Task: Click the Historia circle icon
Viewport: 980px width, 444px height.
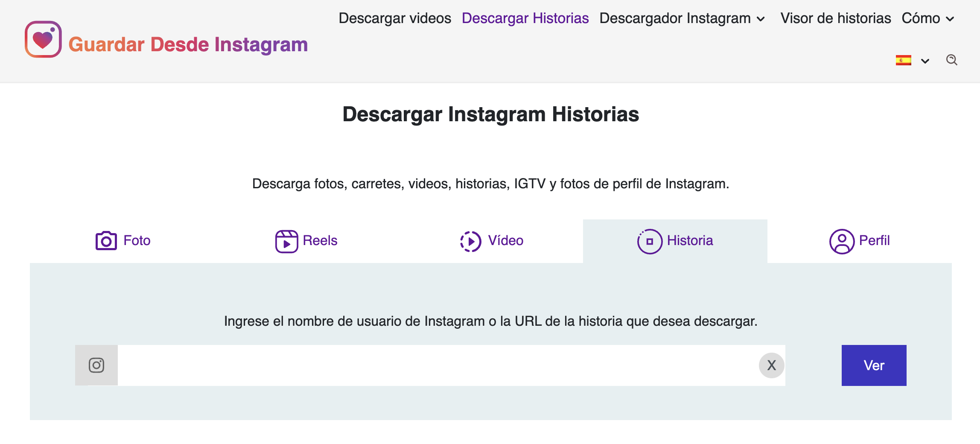Action: pos(649,241)
